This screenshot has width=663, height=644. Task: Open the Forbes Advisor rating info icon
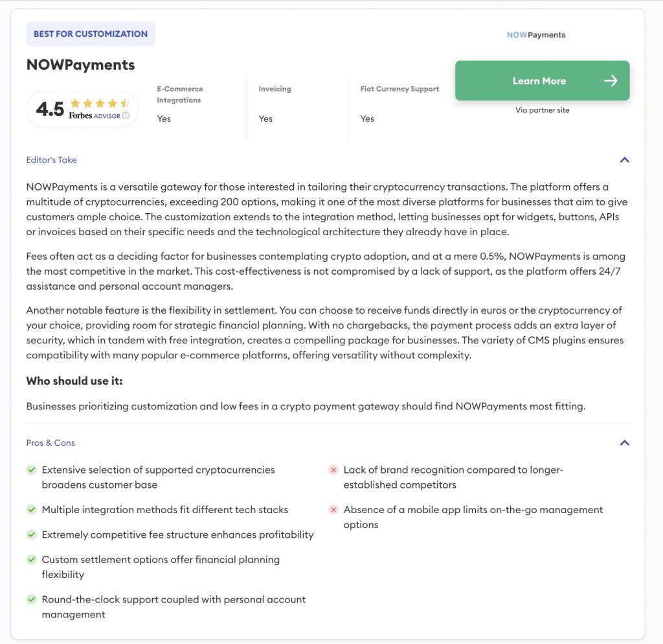point(126,115)
